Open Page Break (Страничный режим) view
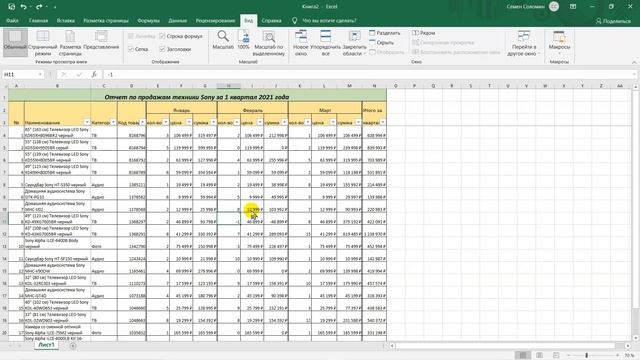This screenshot has height=360, width=640. [43, 42]
